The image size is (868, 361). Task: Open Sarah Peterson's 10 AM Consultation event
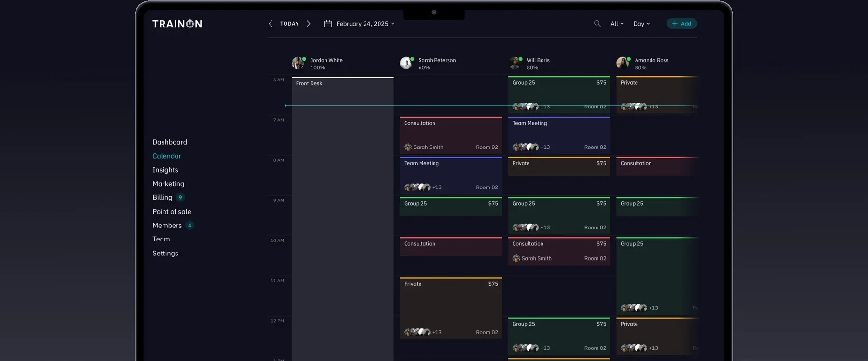tap(451, 247)
